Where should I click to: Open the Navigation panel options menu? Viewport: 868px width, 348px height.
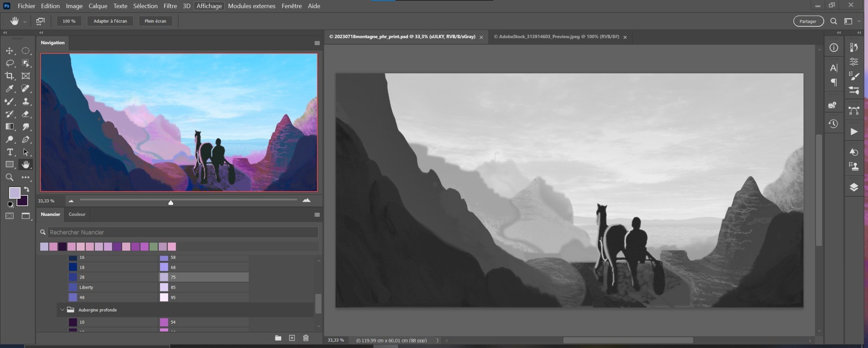[317, 43]
